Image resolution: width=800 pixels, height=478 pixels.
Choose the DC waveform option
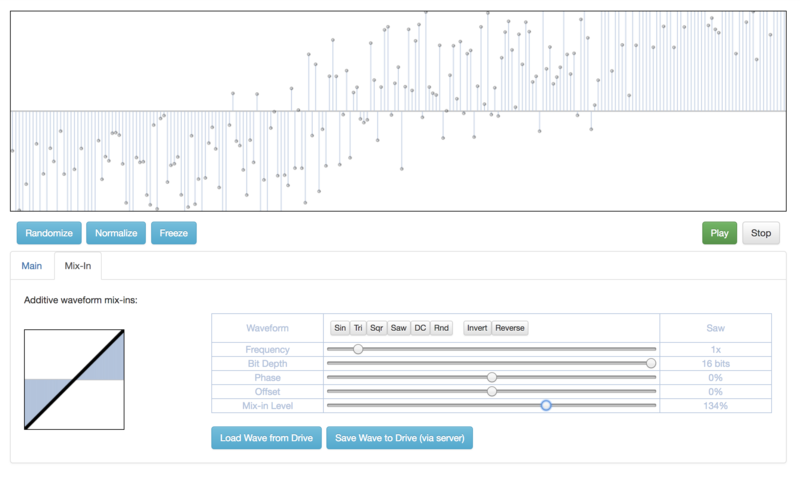pos(420,328)
